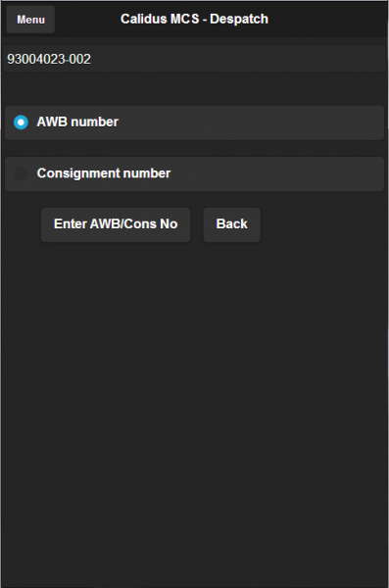Image resolution: width=389 pixels, height=588 pixels.
Task: Choose the Consignment number option row
Action: click(194, 173)
